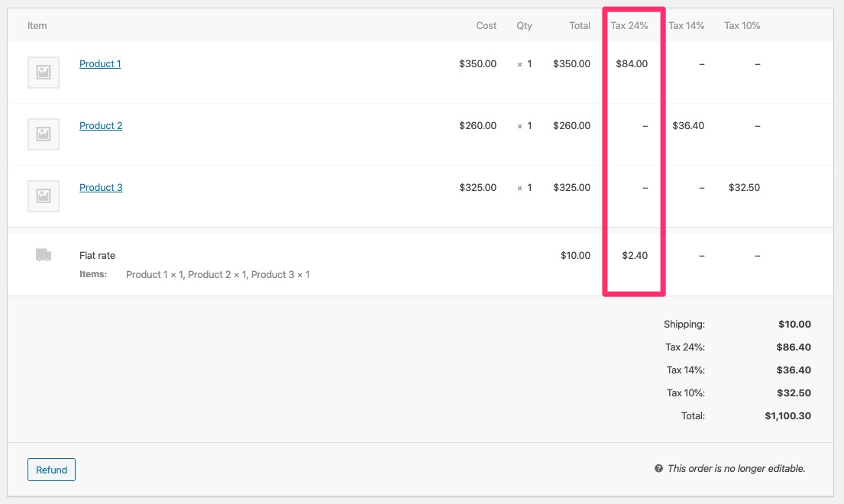The width and height of the screenshot is (844, 504).
Task: Click the Product 2 placeholder image icon
Action: point(43,134)
